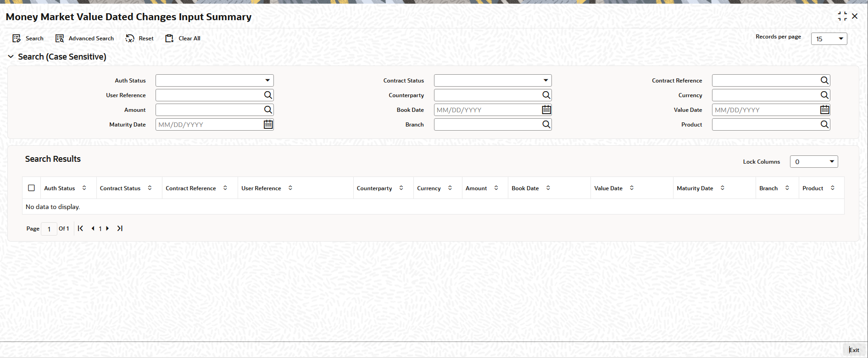Viewport: 868px width, 358px height.
Task: Open Product lookup magnifier
Action: 825,124
